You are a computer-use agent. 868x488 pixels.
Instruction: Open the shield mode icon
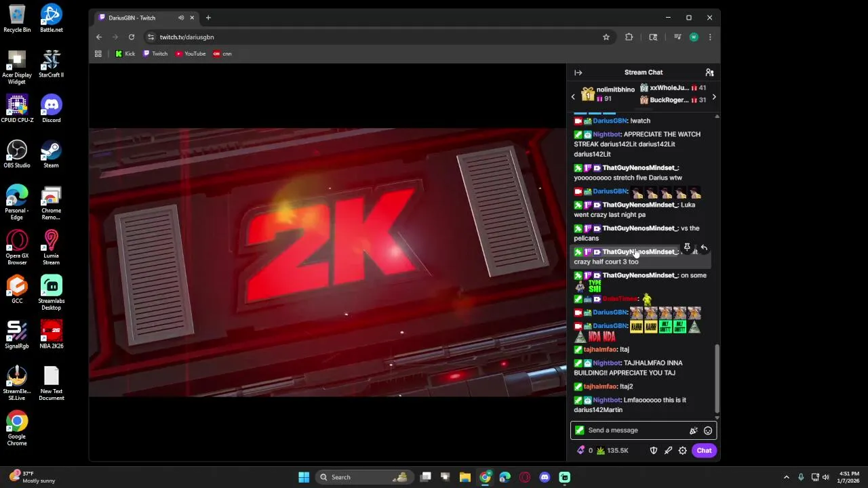coord(654,451)
